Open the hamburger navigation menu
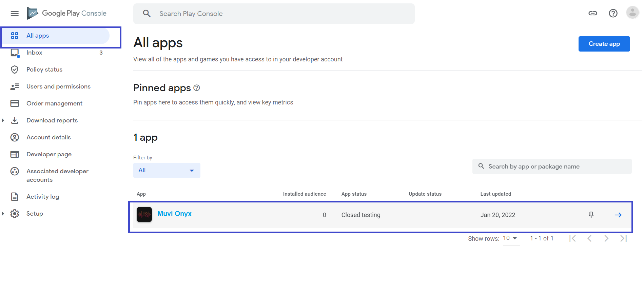Viewport: 644px width, 294px height. [x=15, y=14]
